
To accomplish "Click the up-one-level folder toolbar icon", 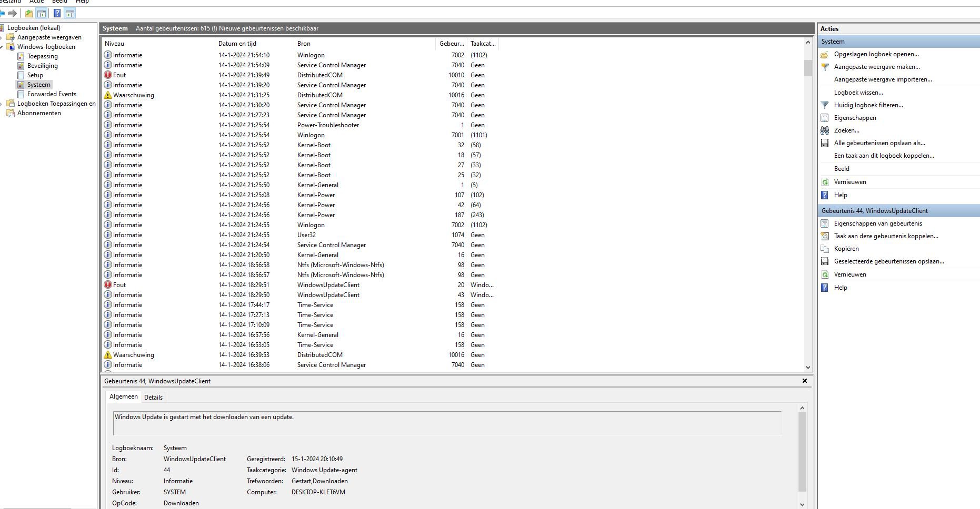I will (x=29, y=13).
